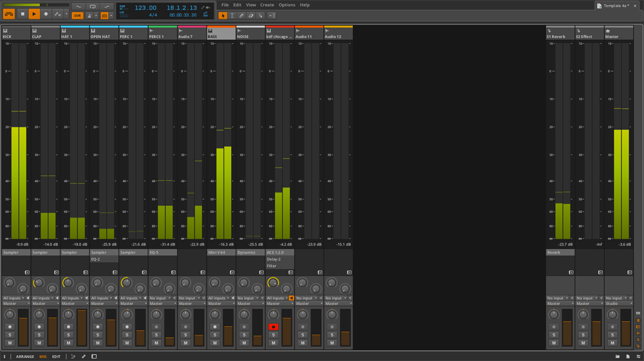The width and height of the screenshot is (644, 361).
Task: Solo the BASS track
Action: pyautogui.click(x=214, y=335)
